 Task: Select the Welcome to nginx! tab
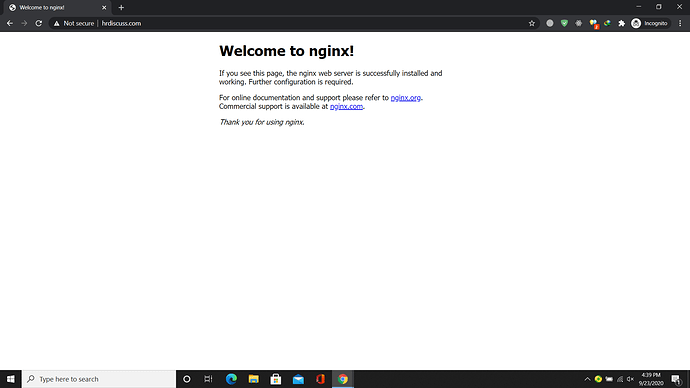[x=57, y=7]
